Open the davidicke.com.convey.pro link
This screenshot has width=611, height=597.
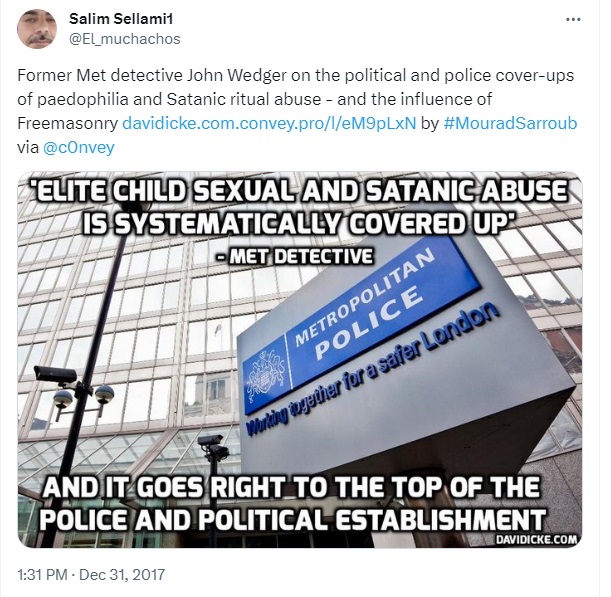coord(269,123)
